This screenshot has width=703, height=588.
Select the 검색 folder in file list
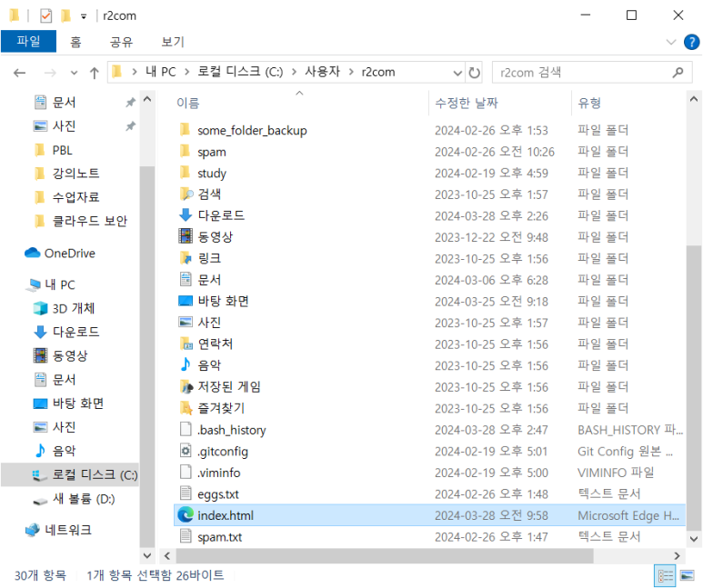click(x=209, y=194)
